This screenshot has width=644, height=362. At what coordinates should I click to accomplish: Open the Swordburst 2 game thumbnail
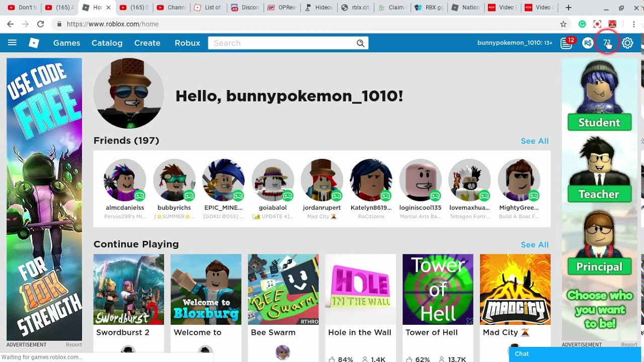[x=129, y=289]
